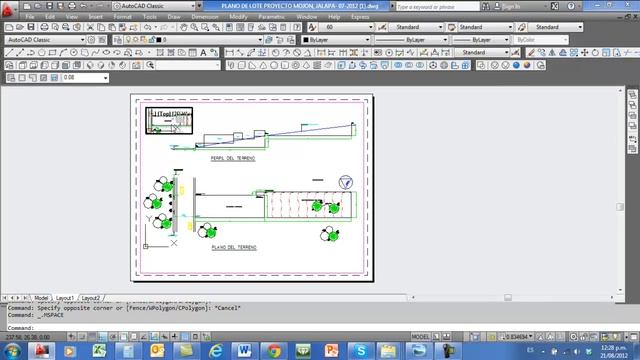
Task: Open the first ByLayer linetype dropdown
Action: point(445,40)
